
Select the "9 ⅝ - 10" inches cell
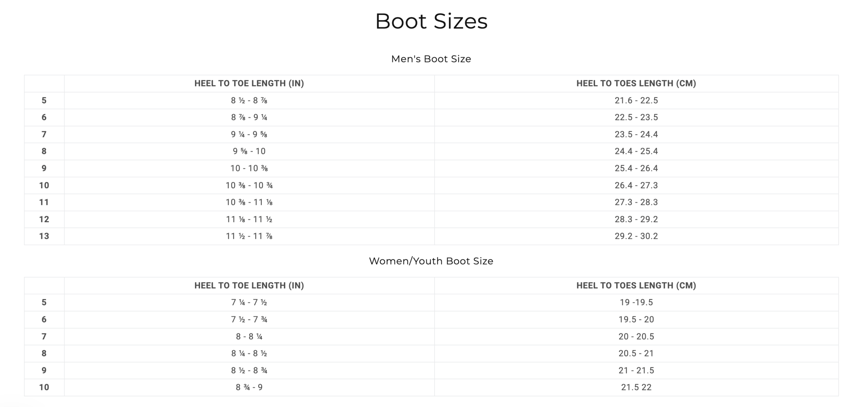(249, 151)
